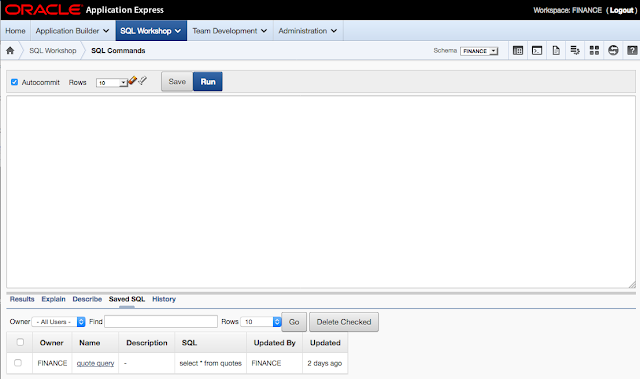This screenshot has width=640, height=379.
Task: Check the select-all checkbox in table header
Action: tap(20, 342)
